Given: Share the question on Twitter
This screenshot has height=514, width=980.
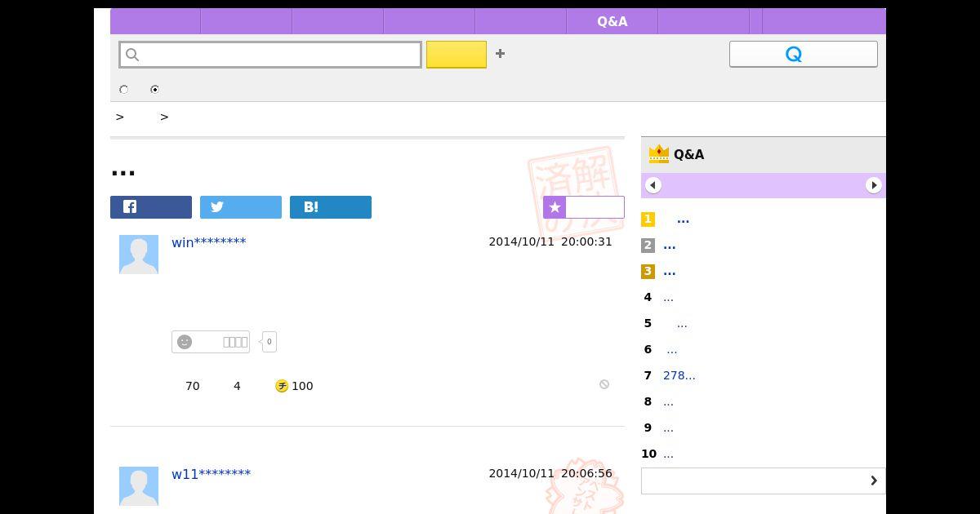Looking at the screenshot, I should click(241, 207).
